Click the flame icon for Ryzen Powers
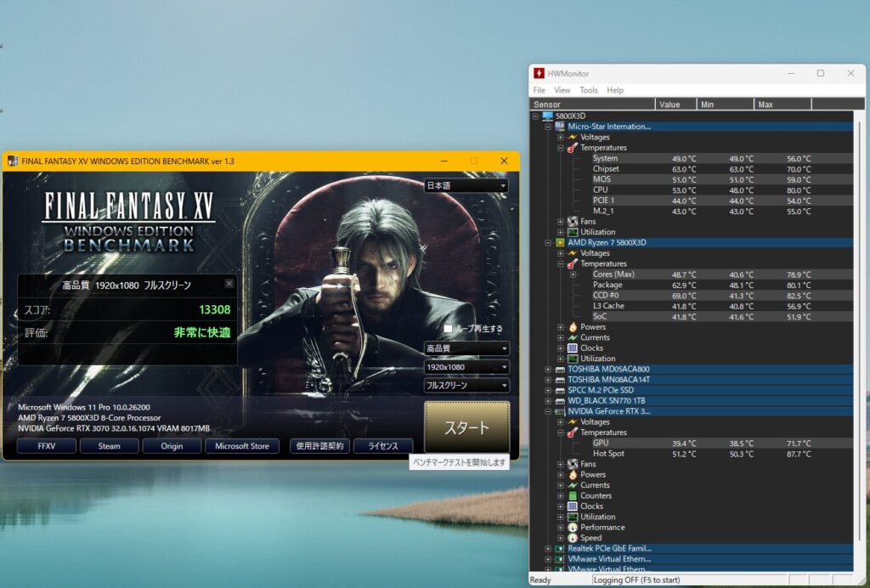 coord(573,327)
